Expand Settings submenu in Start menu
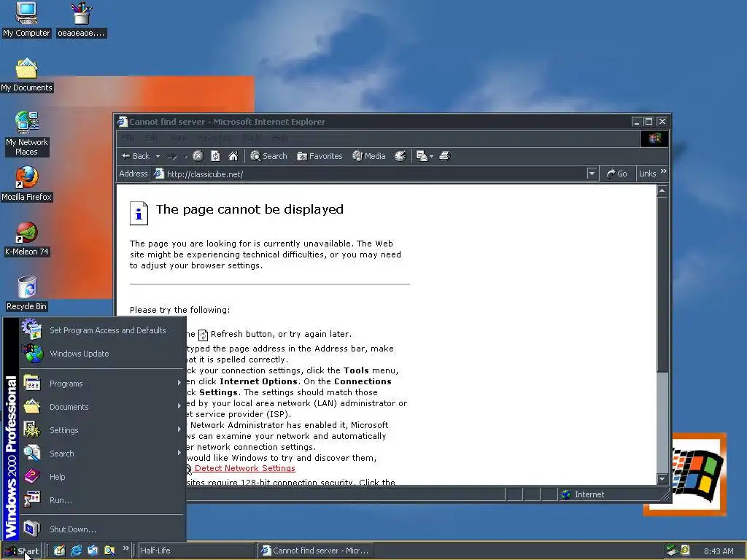The height and width of the screenshot is (560, 747). (x=102, y=430)
